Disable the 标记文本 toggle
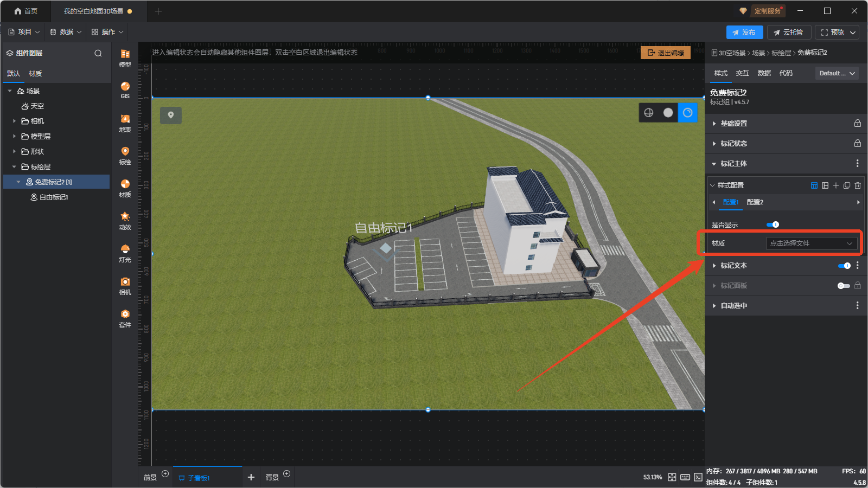Screen dimensions: 868x488 (844, 266)
